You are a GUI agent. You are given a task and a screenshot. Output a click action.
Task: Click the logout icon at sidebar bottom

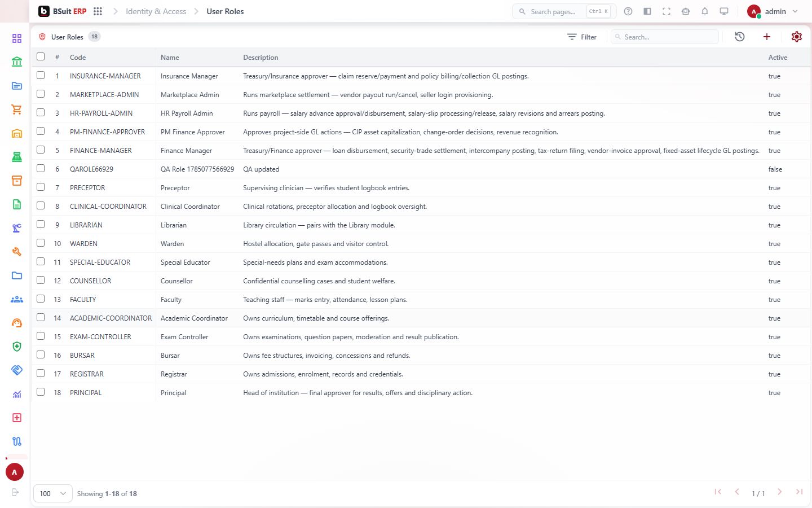click(15, 492)
